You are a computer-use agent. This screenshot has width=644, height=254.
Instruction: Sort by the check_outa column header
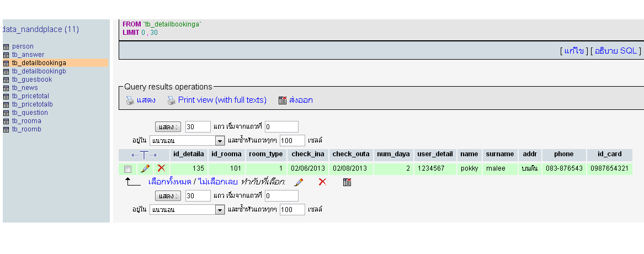(x=351, y=154)
